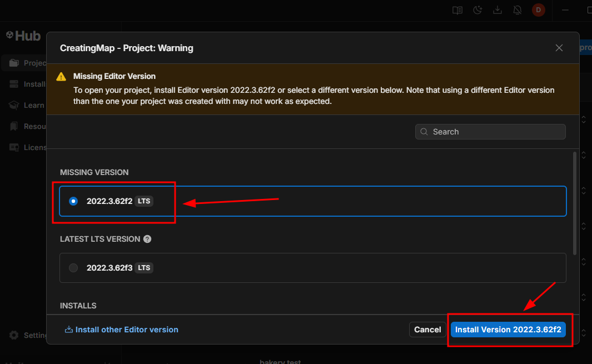Image resolution: width=592 pixels, height=364 pixels.
Task: Click the help icon beside Latest LTS Version
Action: 147,239
